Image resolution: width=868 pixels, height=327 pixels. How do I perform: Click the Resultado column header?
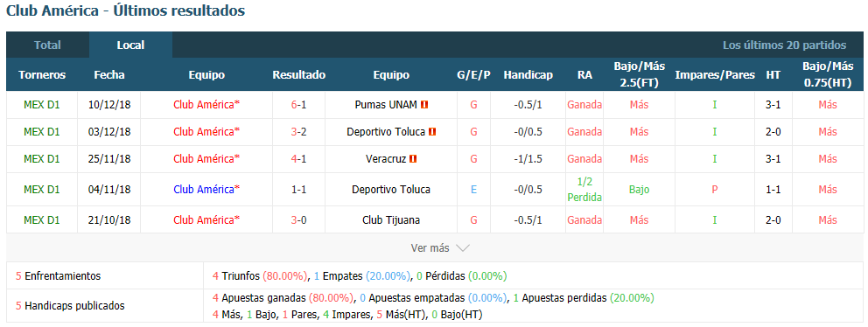click(x=299, y=74)
